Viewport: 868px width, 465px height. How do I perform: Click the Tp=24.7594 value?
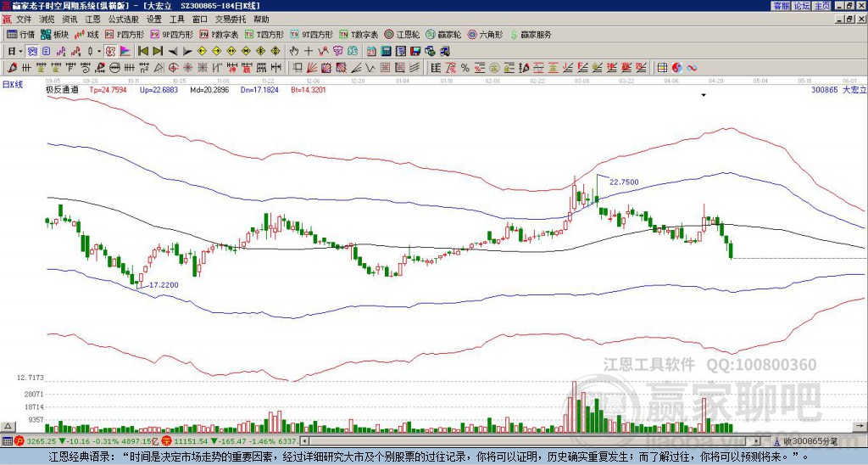coord(108,89)
